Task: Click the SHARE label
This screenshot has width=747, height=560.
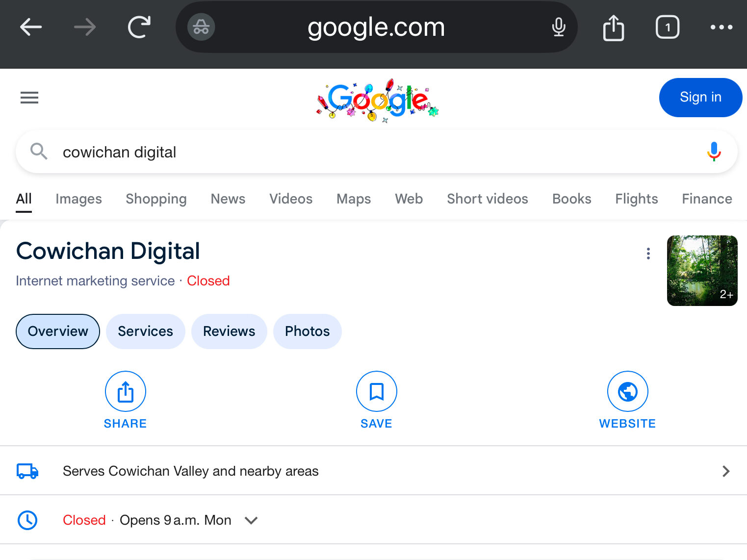Action: [x=125, y=424]
